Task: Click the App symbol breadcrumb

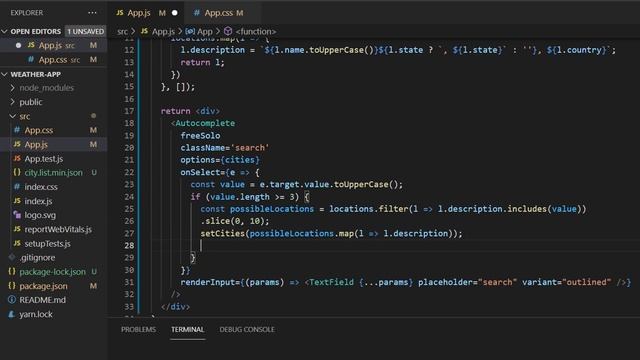Action: [x=204, y=31]
